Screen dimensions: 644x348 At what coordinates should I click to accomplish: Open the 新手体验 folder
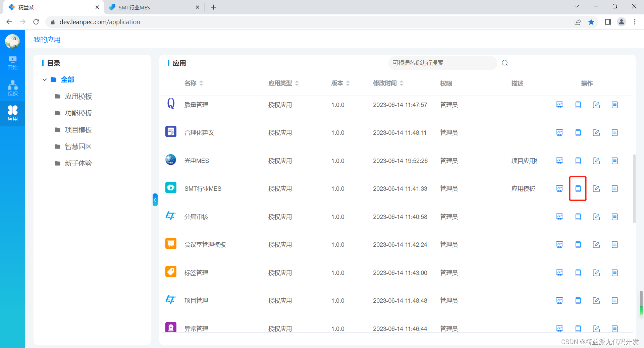pyautogui.click(x=78, y=163)
